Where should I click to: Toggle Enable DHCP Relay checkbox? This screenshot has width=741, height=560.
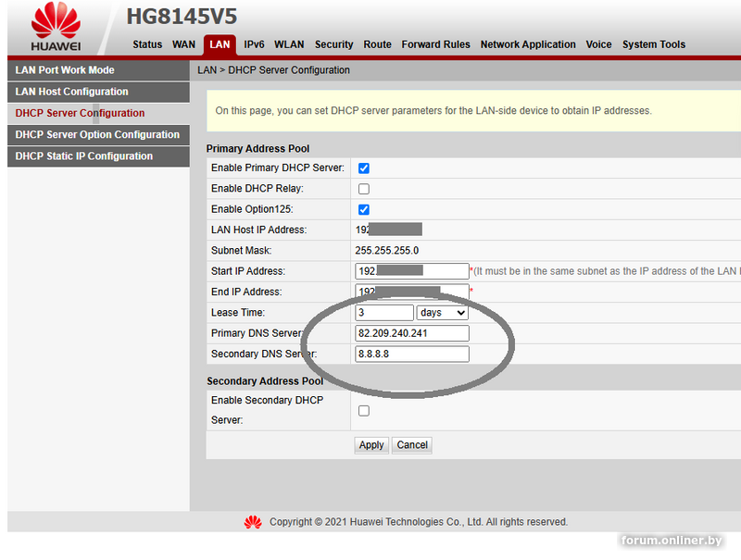364,189
